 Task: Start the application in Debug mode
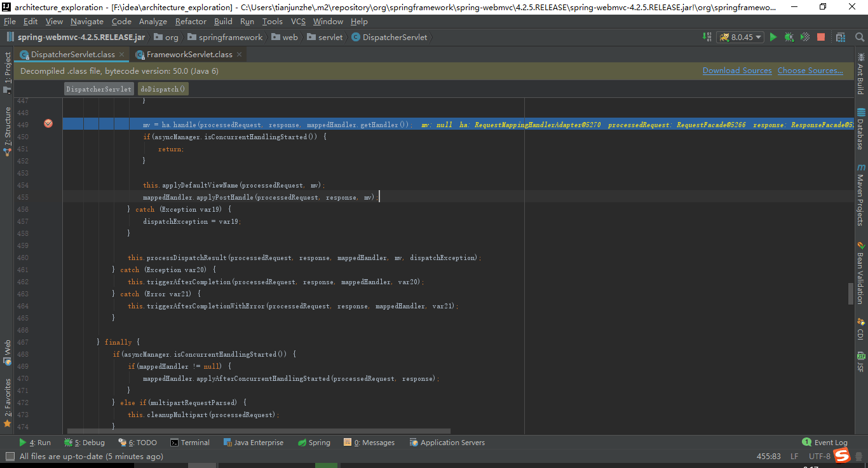[x=788, y=38]
